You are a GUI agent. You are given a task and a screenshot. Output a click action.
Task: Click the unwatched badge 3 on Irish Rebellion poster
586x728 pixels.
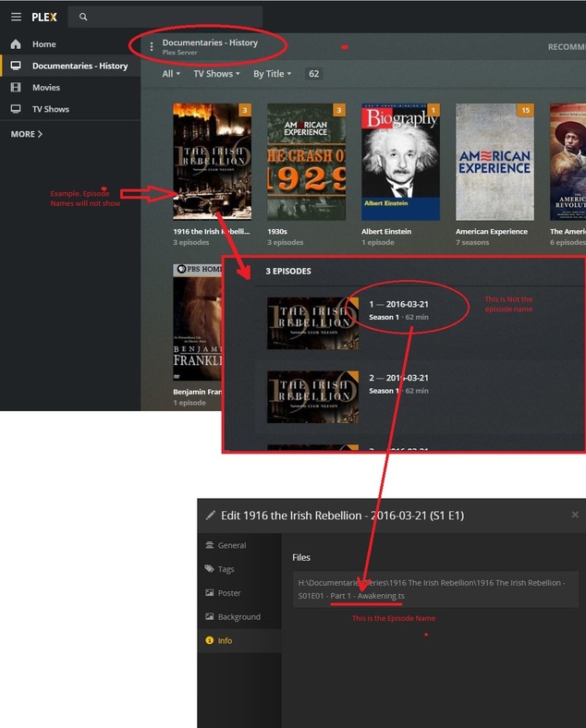[245, 110]
